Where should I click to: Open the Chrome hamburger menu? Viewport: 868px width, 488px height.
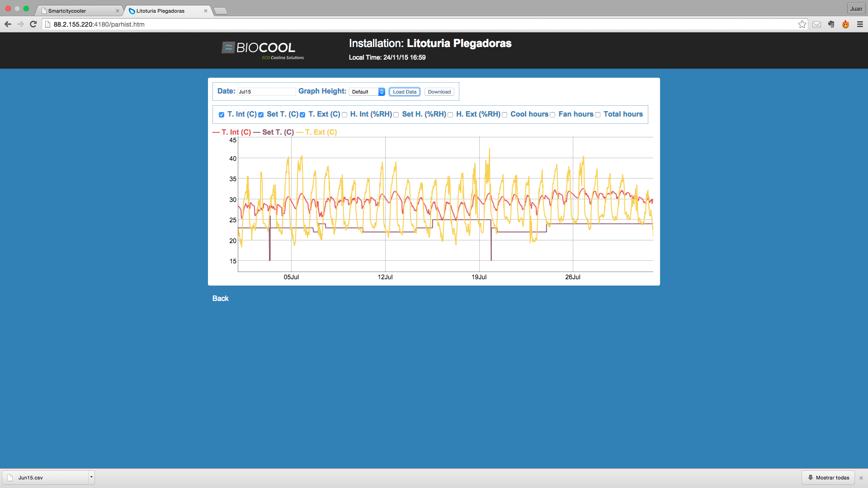(x=860, y=24)
